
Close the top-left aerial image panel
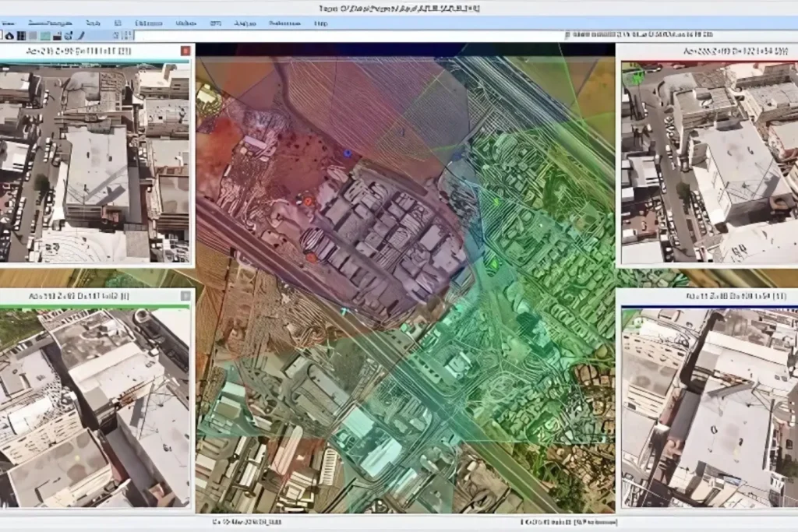point(185,51)
